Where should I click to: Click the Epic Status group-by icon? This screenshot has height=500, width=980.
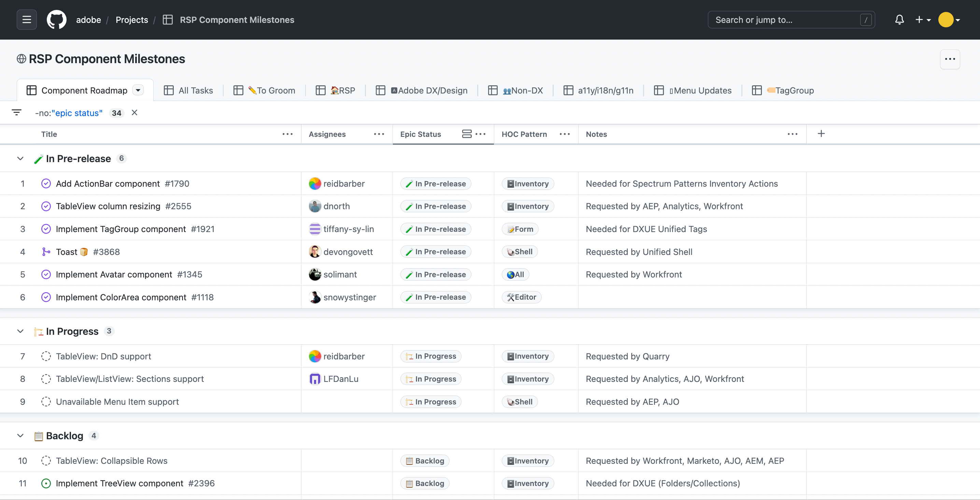467,134
